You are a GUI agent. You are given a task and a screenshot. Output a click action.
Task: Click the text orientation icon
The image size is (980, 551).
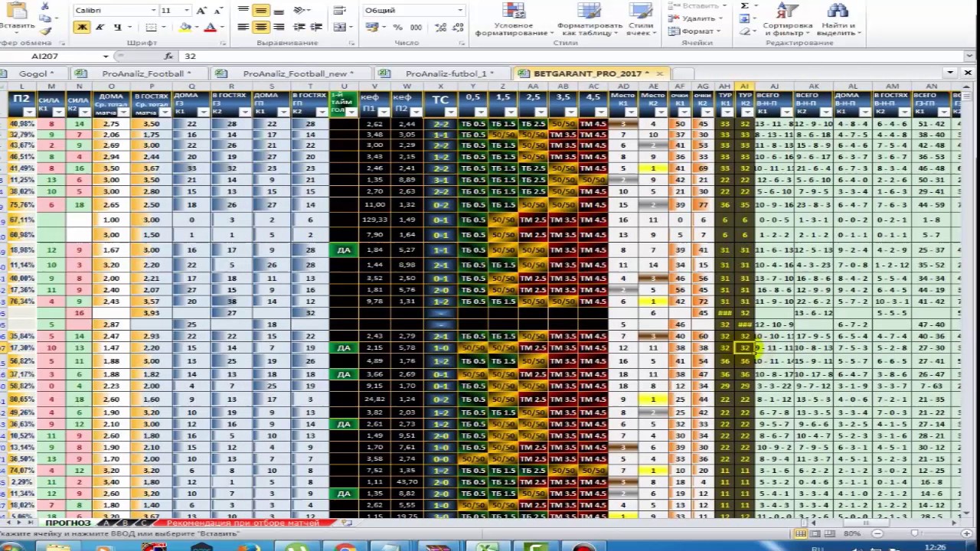click(299, 11)
